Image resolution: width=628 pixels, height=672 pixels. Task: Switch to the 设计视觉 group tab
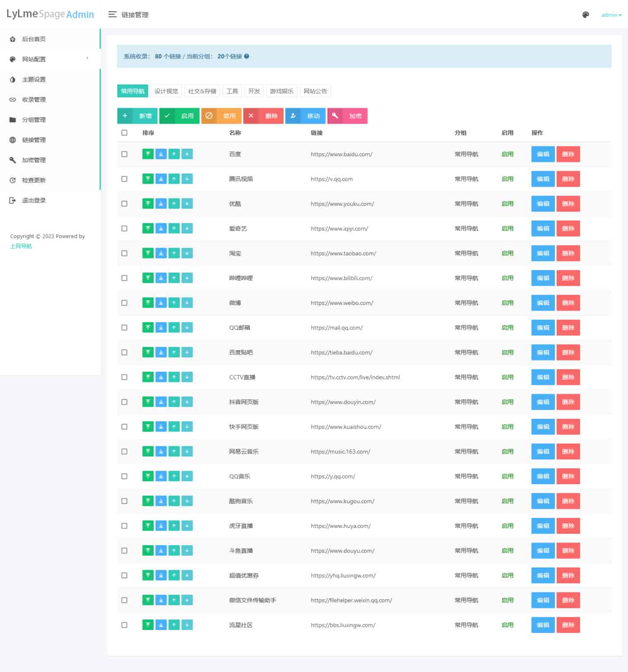pyautogui.click(x=166, y=91)
